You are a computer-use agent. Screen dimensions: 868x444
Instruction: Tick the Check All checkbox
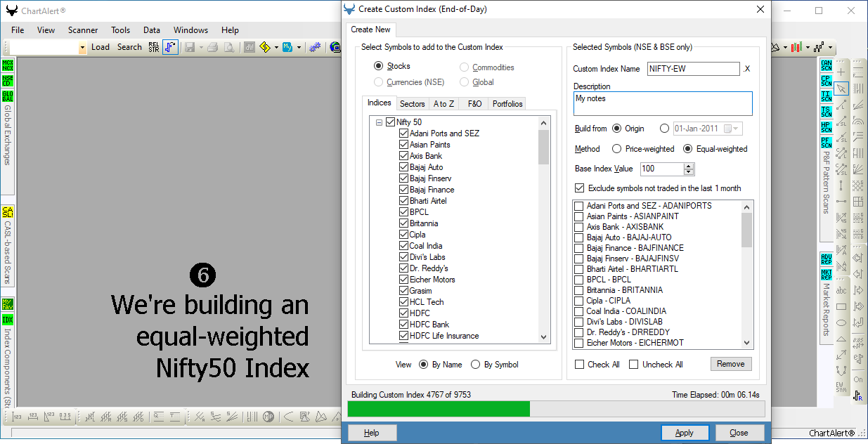(580, 365)
